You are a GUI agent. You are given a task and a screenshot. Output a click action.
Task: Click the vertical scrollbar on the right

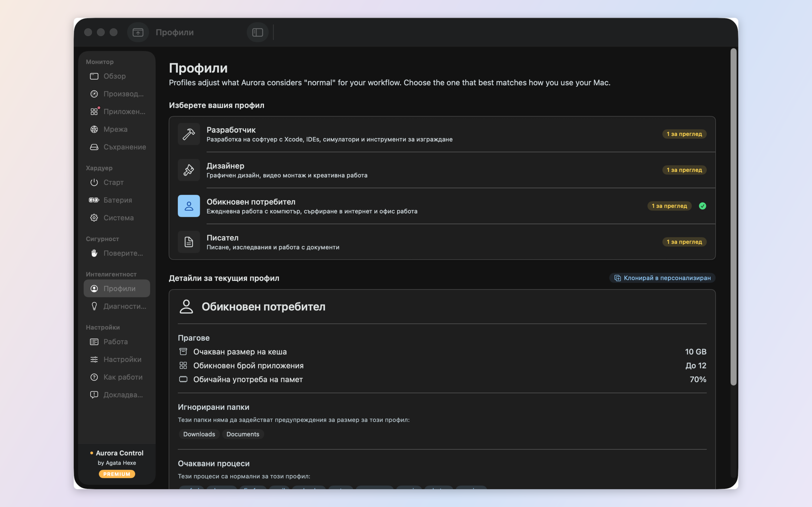point(733,217)
